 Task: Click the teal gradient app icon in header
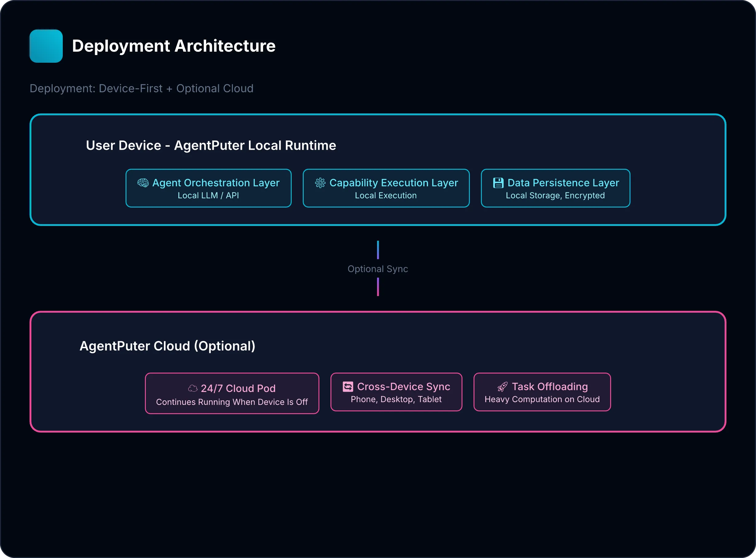46,46
